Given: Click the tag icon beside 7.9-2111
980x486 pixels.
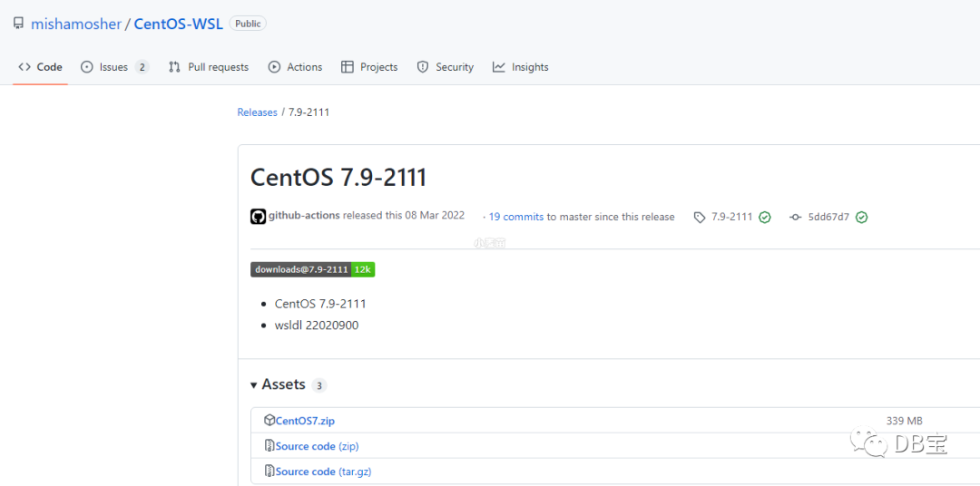Looking at the screenshot, I should pos(700,217).
